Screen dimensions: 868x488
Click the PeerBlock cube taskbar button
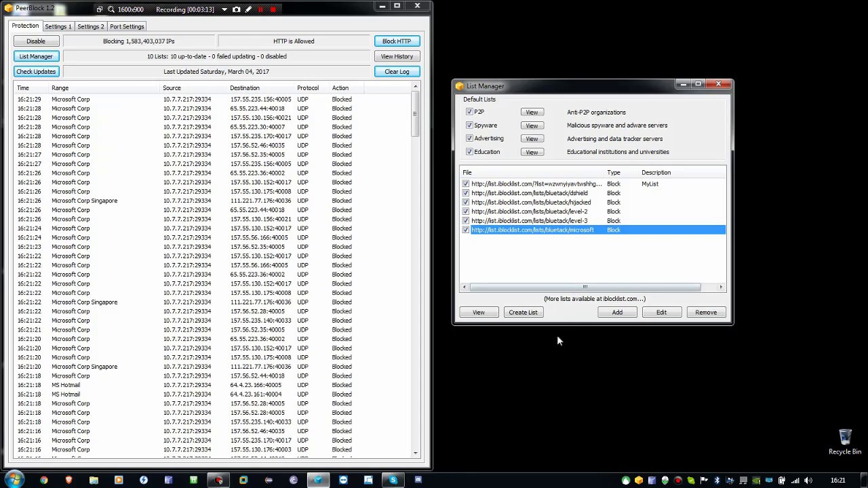point(318,480)
